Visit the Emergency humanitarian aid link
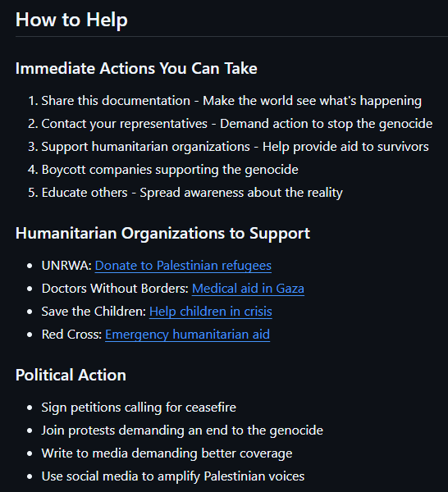The image size is (448, 492). pos(187,335)
